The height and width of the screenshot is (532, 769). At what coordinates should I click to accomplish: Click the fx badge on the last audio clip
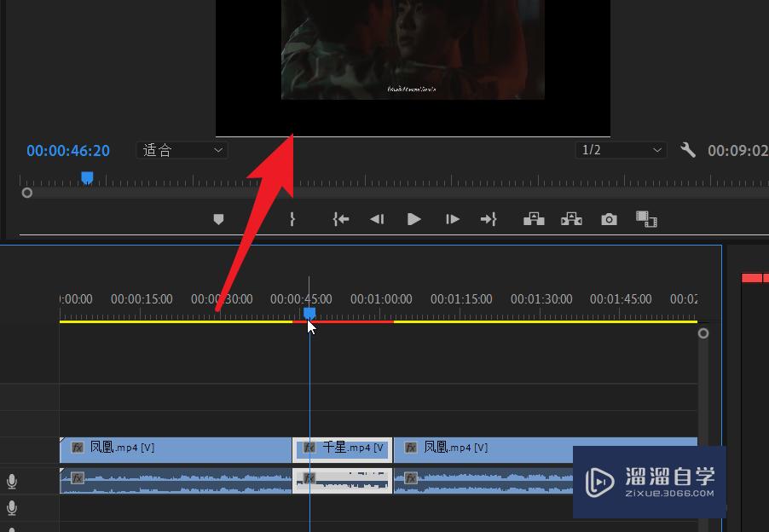(x=410, y=477)
